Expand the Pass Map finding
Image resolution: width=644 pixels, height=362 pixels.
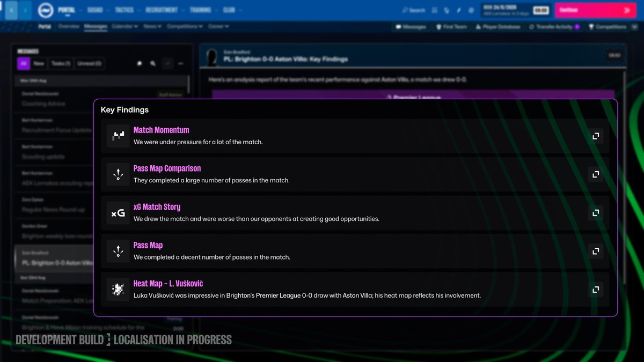pos(595,251)
